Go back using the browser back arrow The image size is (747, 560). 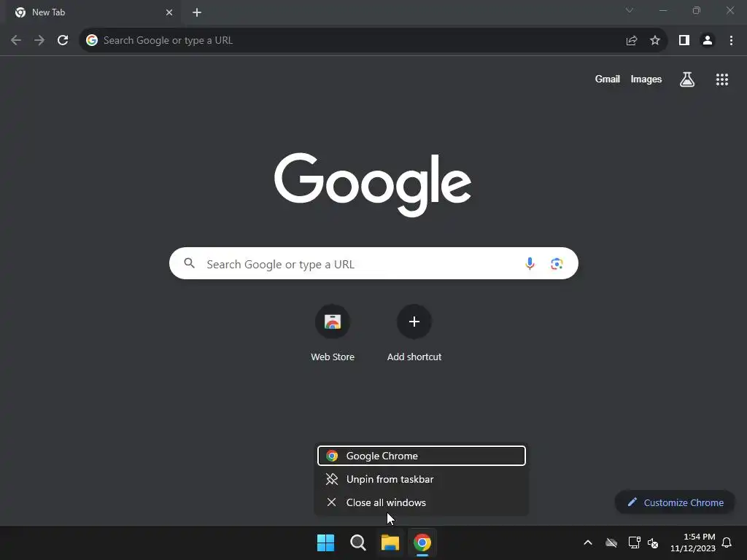coord(16,41)
